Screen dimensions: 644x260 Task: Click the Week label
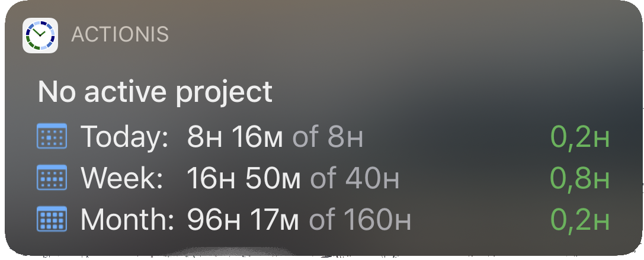point(121,178)
